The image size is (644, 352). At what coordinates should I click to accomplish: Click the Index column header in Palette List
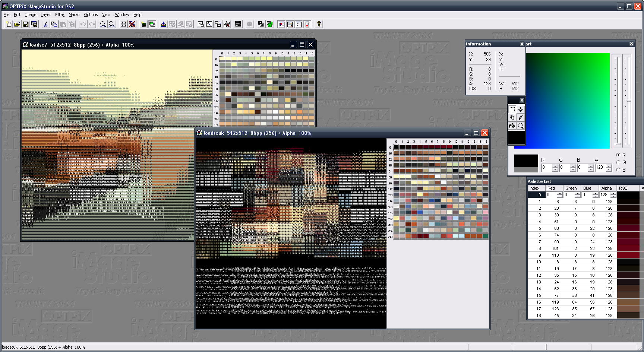pos(534,188)
